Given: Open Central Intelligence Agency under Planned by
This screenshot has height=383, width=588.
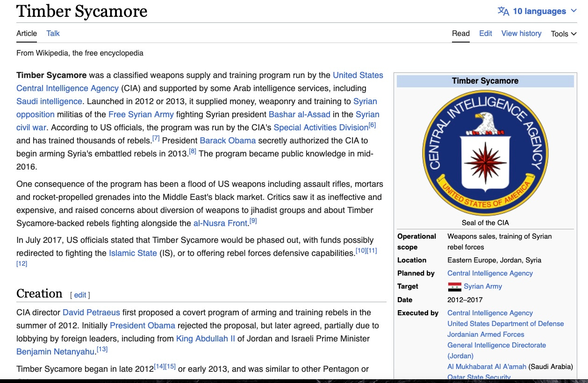Looking at the screenshot, I should coord(490,273).
